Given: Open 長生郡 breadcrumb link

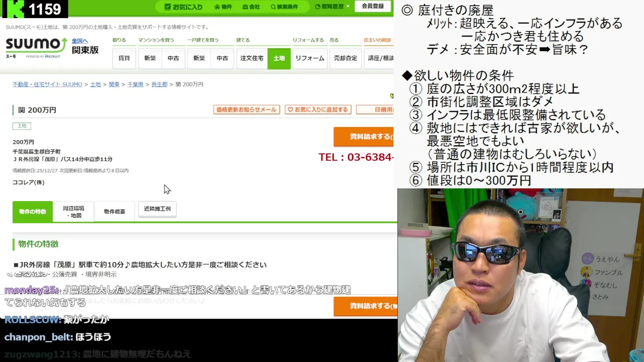Looking at the screenshot, I should click(x=159, y=84).
